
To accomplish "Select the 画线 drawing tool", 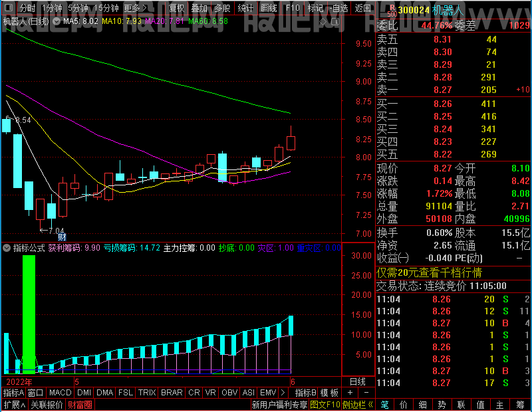I will (269, 8).
